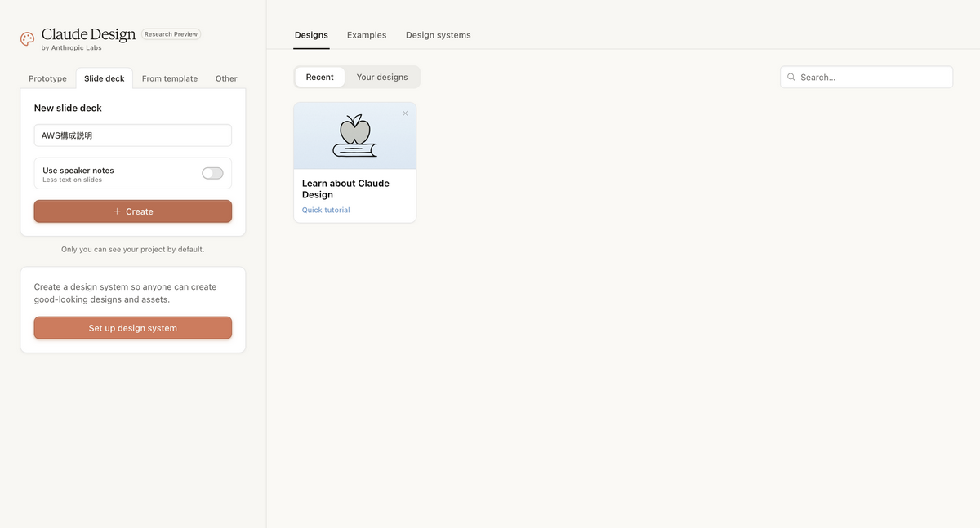
Task: Dismiss the Learn about Claude Design card
Action: 405,113
